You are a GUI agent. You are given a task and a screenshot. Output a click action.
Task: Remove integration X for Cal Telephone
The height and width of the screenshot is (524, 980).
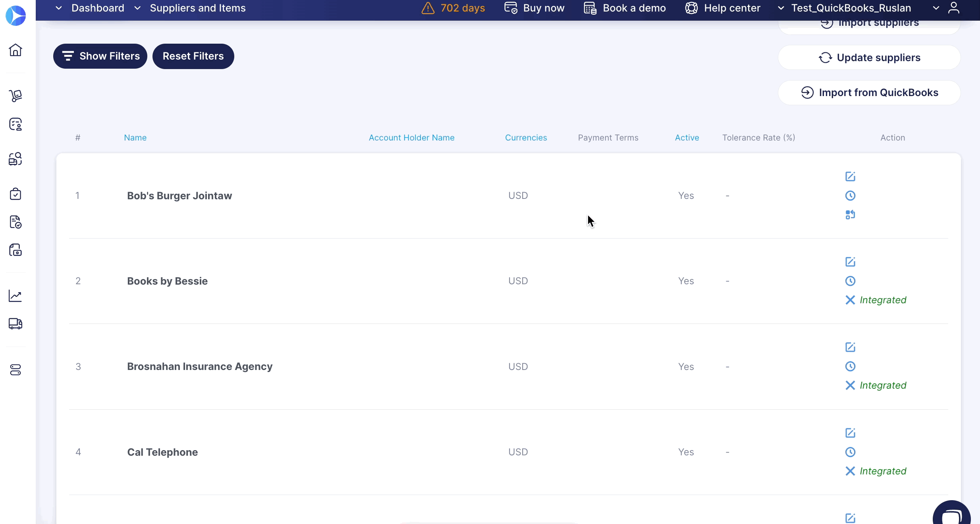click(x=850, y=471)
